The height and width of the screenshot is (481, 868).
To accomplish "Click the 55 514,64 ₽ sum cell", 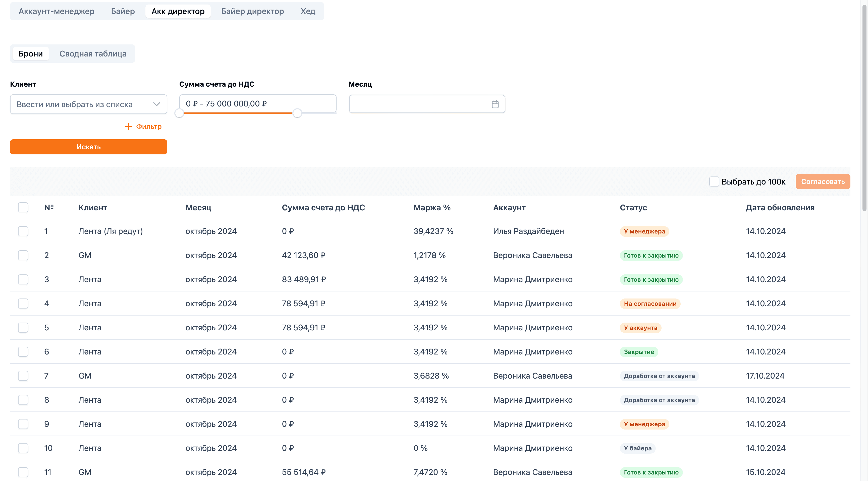I will tap(304, 472).
